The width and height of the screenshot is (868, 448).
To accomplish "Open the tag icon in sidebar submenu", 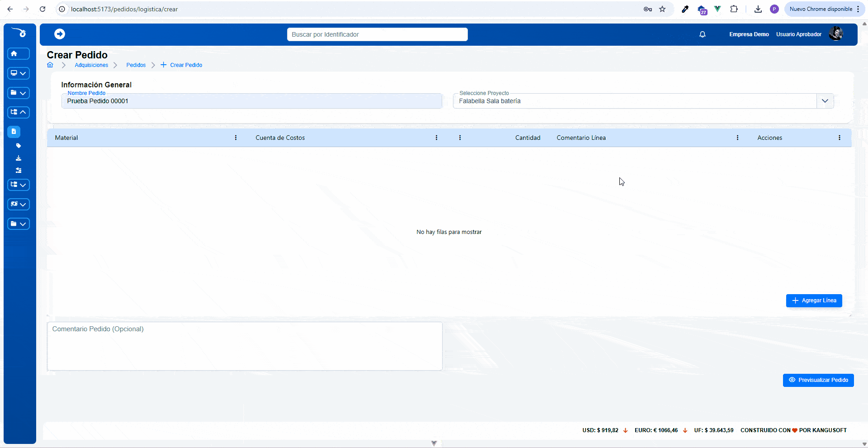I will click(x=19, y=146).
